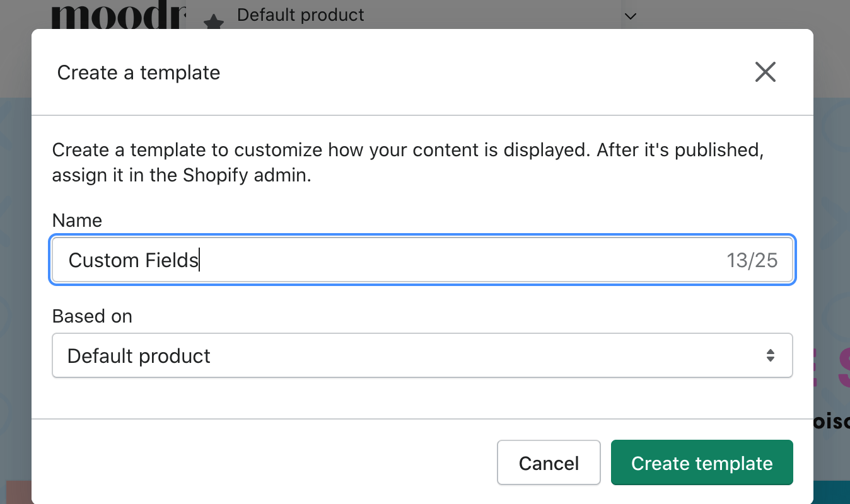The image size is (850, 504).
Task: Click the Name field label
Action: 77,220
